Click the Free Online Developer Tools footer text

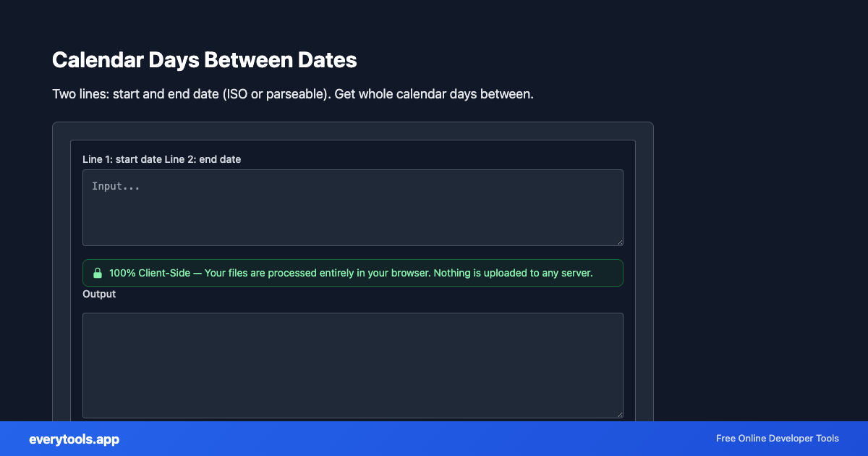coord(777,438)
